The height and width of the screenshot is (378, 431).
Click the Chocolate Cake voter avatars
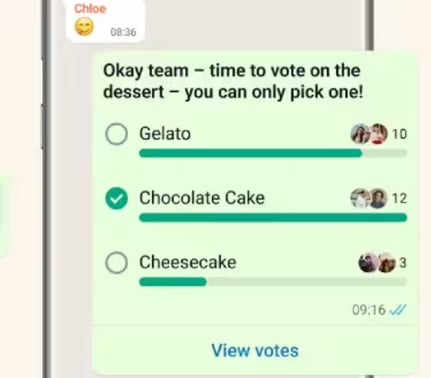click(x=369, y=198)
